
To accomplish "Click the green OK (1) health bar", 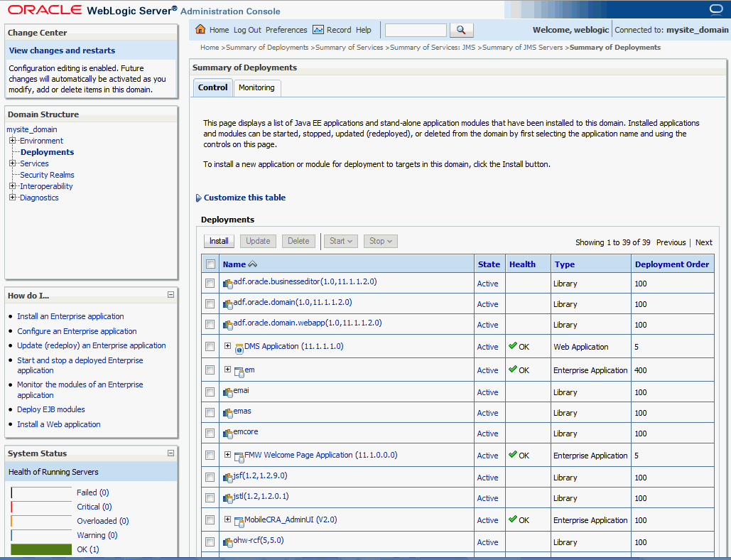I will pos(41,549).
